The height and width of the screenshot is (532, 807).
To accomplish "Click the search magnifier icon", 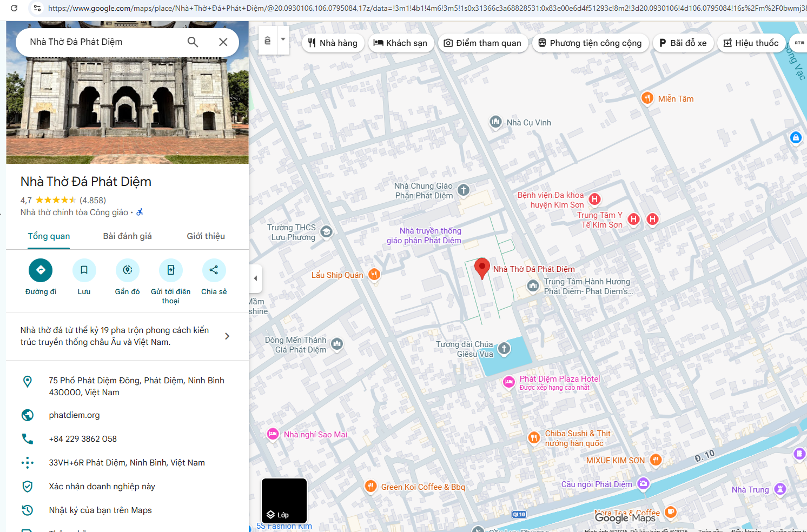I will pyautogui.click(x=193, y=42).
